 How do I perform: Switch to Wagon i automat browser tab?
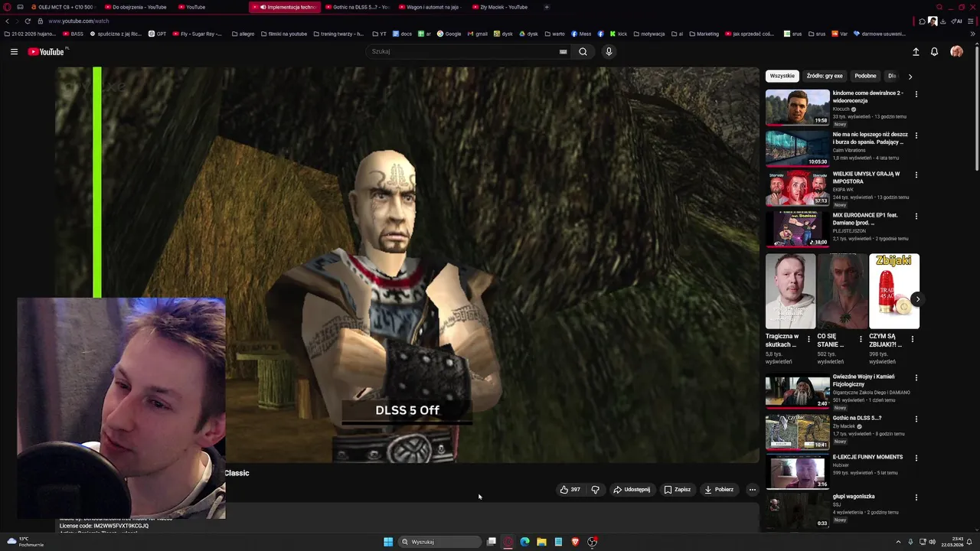(x=430, y=7)
